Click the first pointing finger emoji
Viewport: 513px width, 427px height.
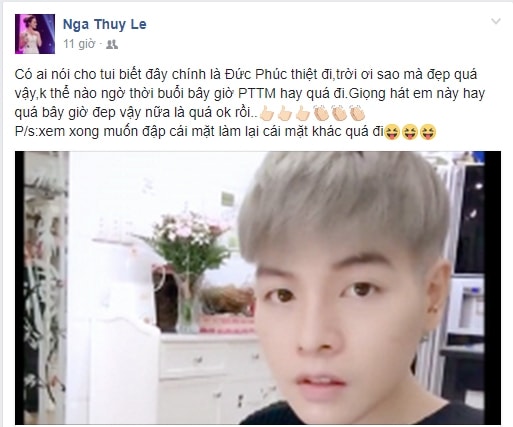pyautogui.click(x=267, y=114)
